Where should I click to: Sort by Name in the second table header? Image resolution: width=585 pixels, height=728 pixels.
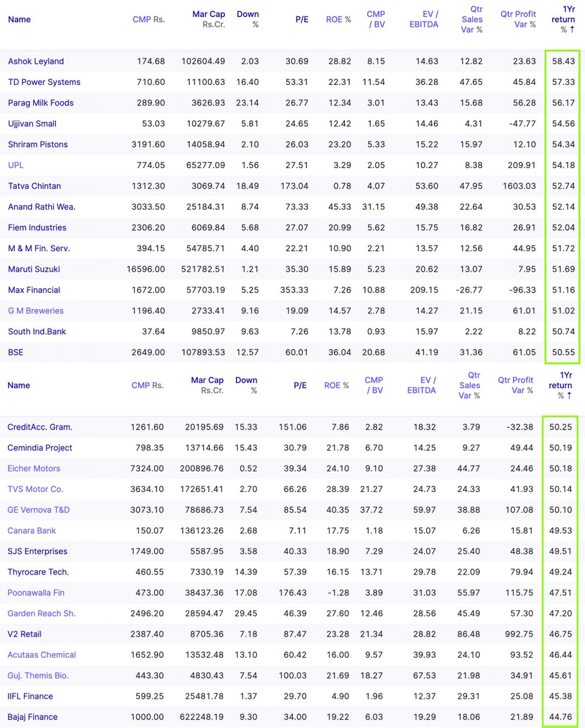(19, 385)
